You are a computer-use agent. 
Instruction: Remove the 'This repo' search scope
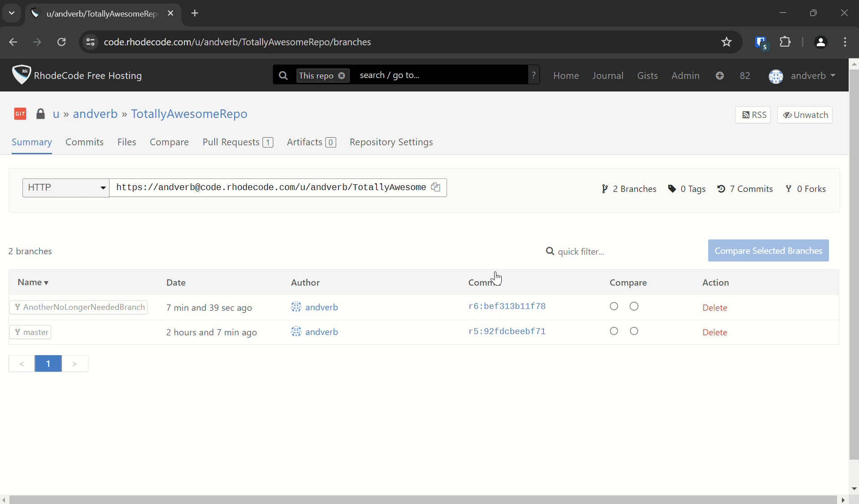342,75
